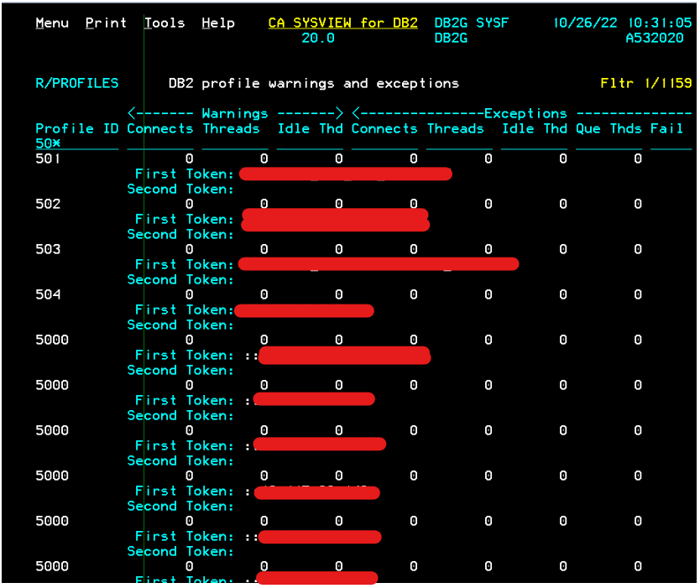Select the Exceptions Connects column header
This screenshot has height=588, width=700.
384,129
